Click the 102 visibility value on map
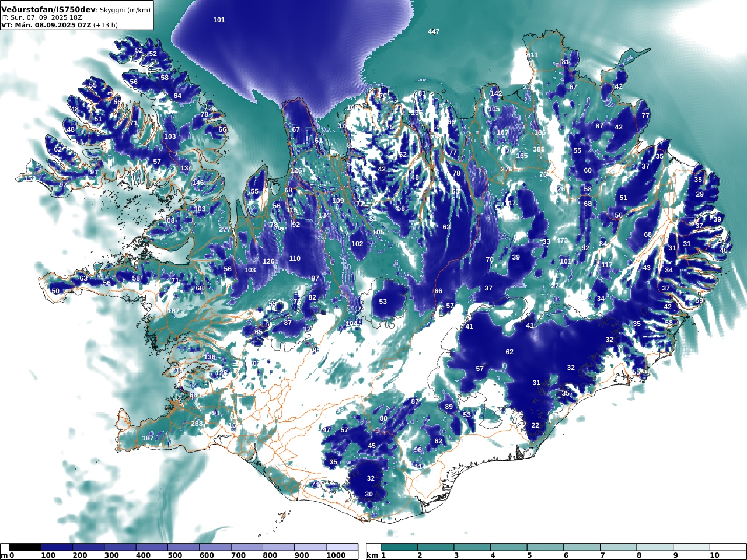 coord(357,244)
